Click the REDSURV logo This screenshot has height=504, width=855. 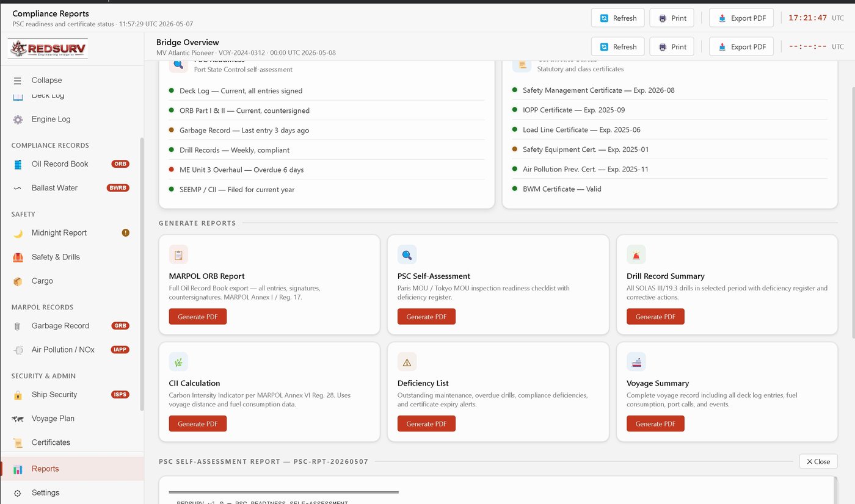pyautogui.click(x=48, y=49)
